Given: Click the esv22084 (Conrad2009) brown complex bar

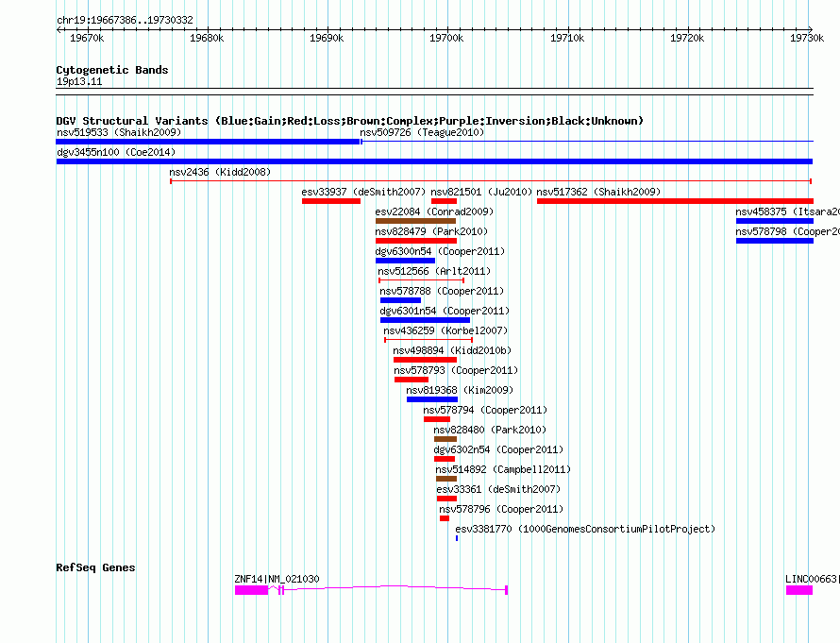Looking at the screenshot, I should (x=415, y=221).
